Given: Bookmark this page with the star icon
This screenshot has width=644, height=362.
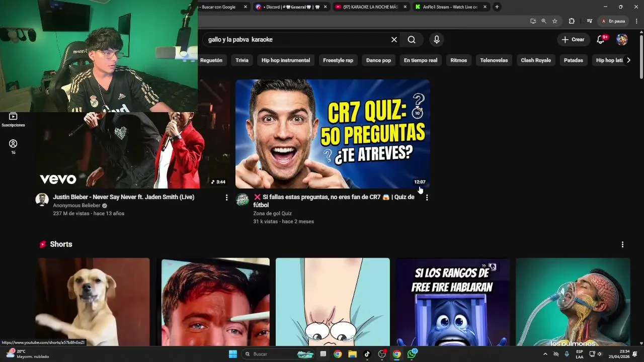Looking at the screenshot, I should pyautogui.click(x=554, y=21).
